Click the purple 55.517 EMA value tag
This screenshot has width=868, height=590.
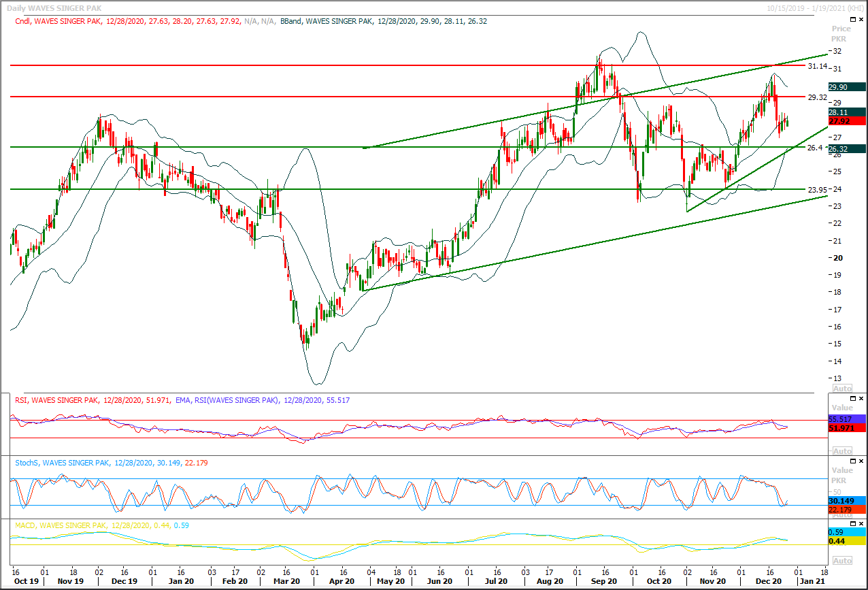847,419
